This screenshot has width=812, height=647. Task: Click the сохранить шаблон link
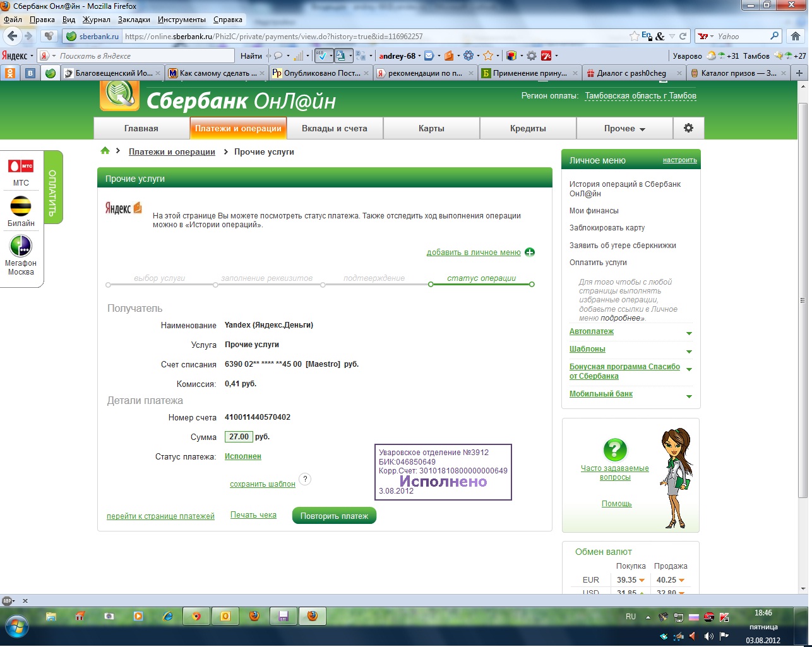[263, 484]
